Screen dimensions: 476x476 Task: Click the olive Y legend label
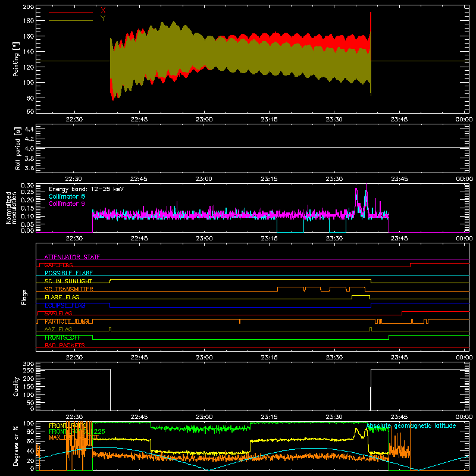[x=103, y=18]
